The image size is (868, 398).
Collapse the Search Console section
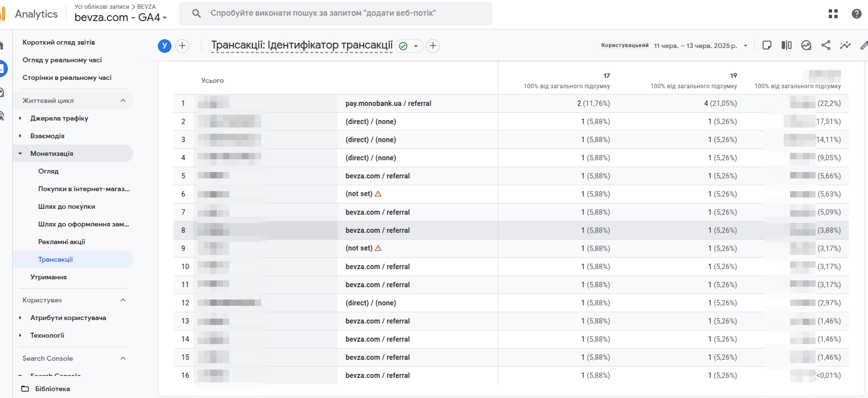coord(123,358)
